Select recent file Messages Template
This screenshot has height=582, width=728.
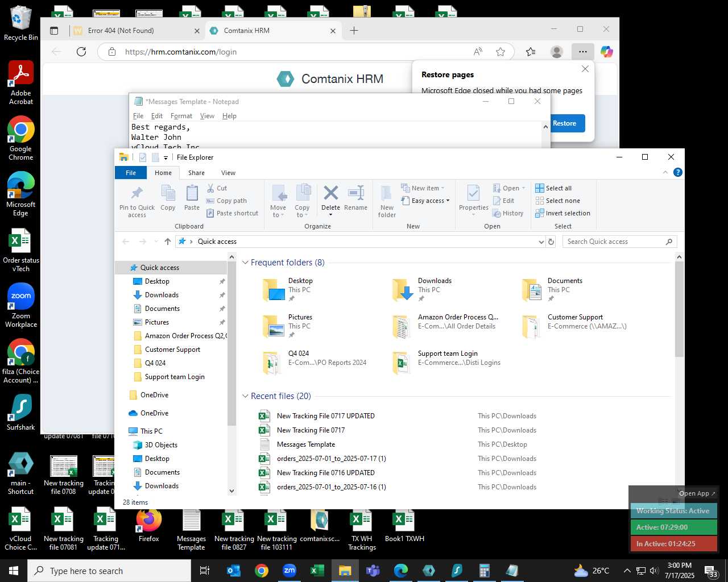point(305,444)
